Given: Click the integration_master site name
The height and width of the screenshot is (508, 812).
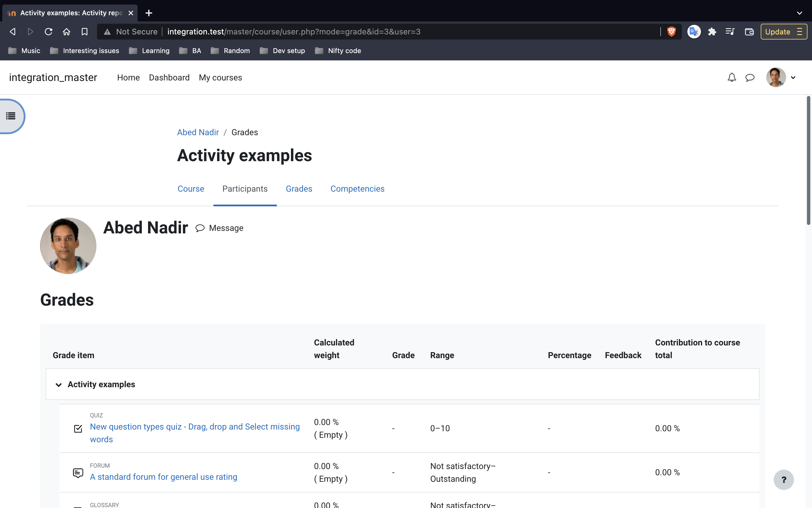Looking at the screenshot, I should pos(53,78).
